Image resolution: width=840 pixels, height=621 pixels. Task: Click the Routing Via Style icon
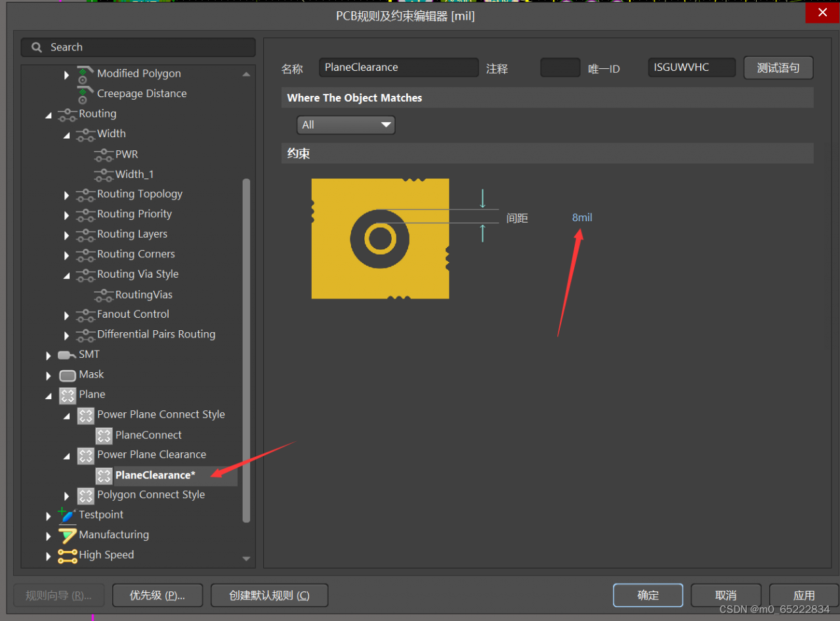86,274
